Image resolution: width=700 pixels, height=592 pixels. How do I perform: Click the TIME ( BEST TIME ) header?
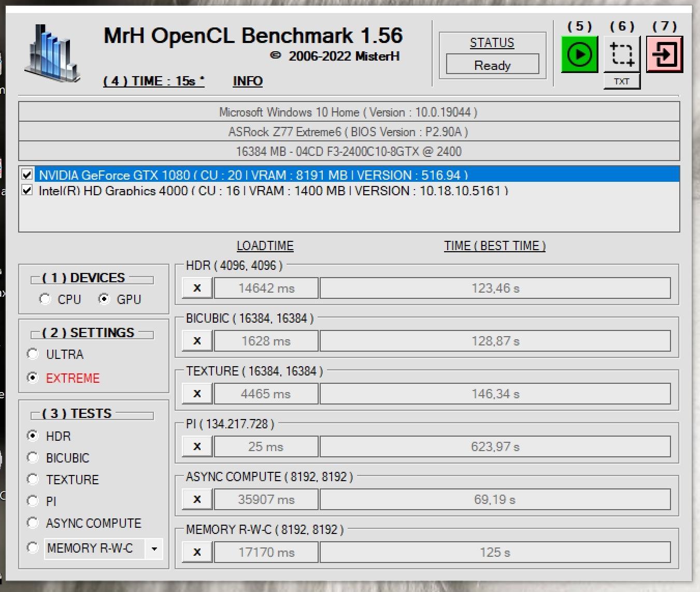495,246
